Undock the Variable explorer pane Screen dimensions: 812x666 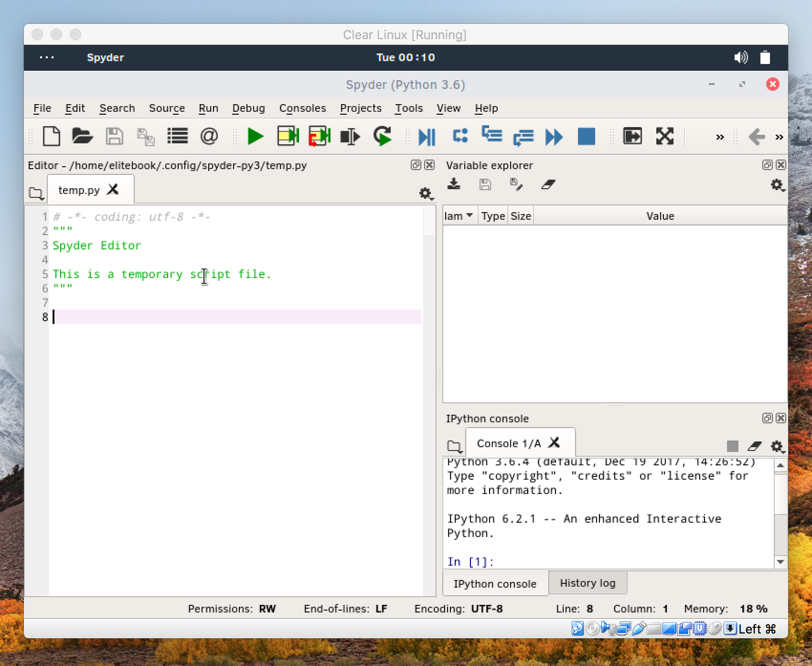click(x=767, y=165)
